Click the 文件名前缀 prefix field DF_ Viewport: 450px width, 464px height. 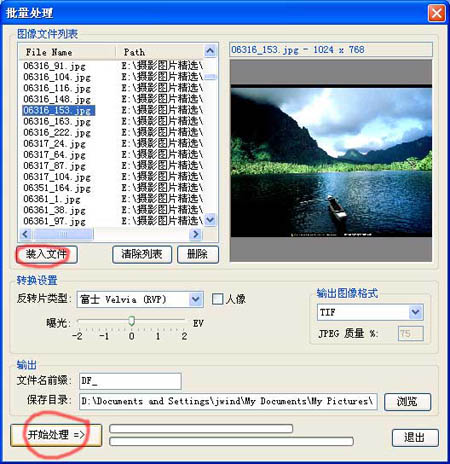(130, 381)
